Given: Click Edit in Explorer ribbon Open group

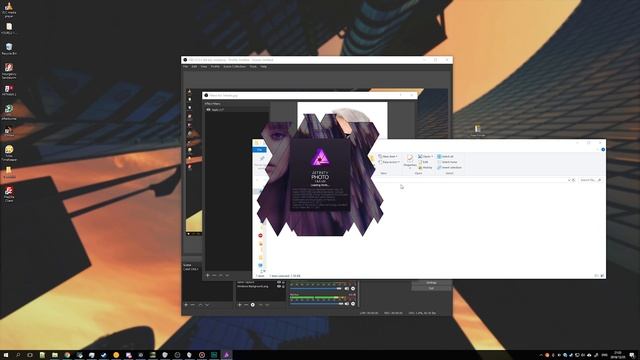Looking at the screenshot, I should [x=423, y=162].
